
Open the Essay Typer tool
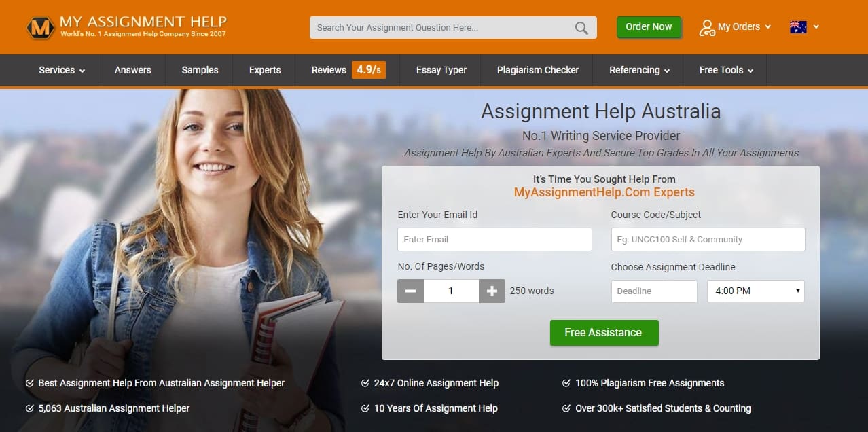coord(441,70)
